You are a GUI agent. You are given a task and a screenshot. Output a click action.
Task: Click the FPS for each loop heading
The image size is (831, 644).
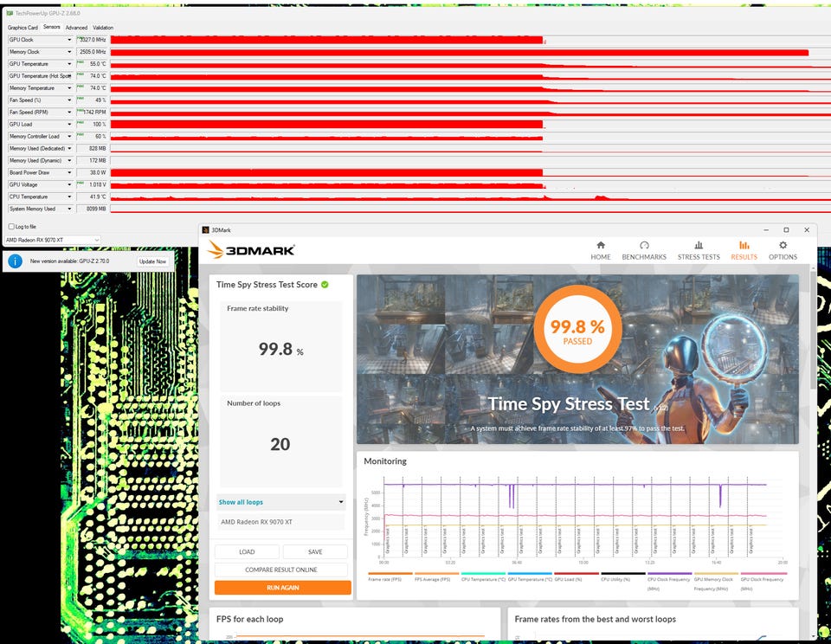coord(249,619)
